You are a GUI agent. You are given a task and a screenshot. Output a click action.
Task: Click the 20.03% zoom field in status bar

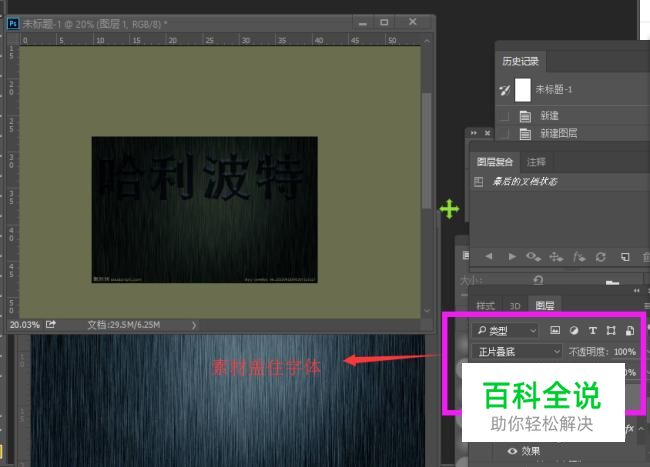coord(24,324)
